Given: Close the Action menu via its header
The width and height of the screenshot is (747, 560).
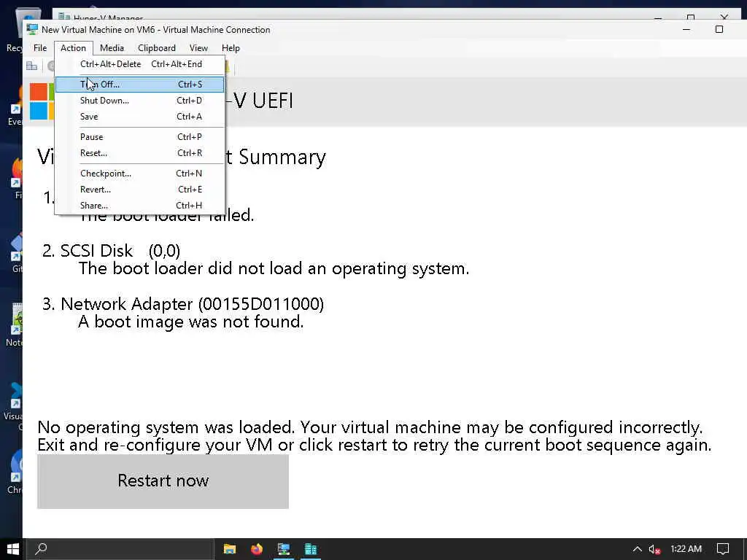Looking at the screenshot, I should [x=74, y=48].
